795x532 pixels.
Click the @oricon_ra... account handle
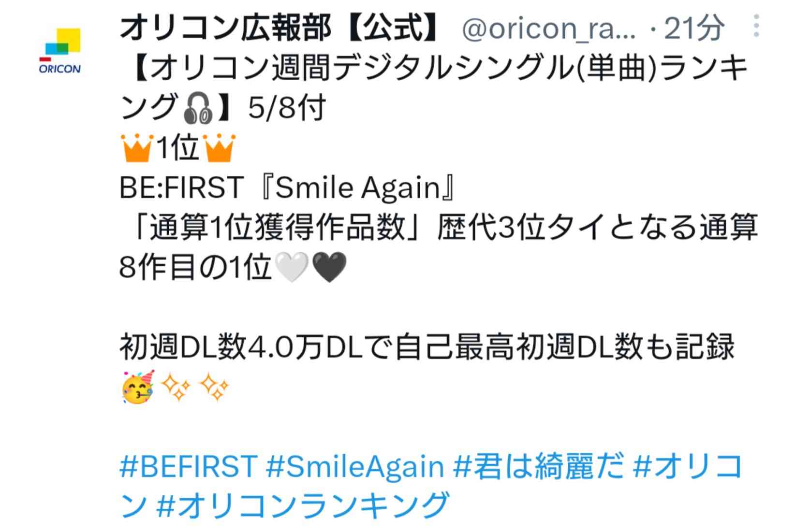[549, 29]
